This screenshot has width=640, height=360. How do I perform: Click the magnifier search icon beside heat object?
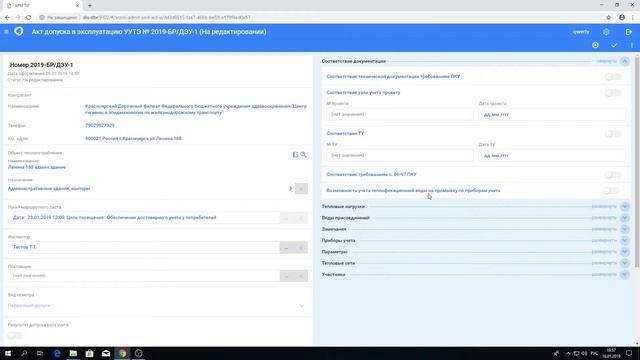pos(303,155)
